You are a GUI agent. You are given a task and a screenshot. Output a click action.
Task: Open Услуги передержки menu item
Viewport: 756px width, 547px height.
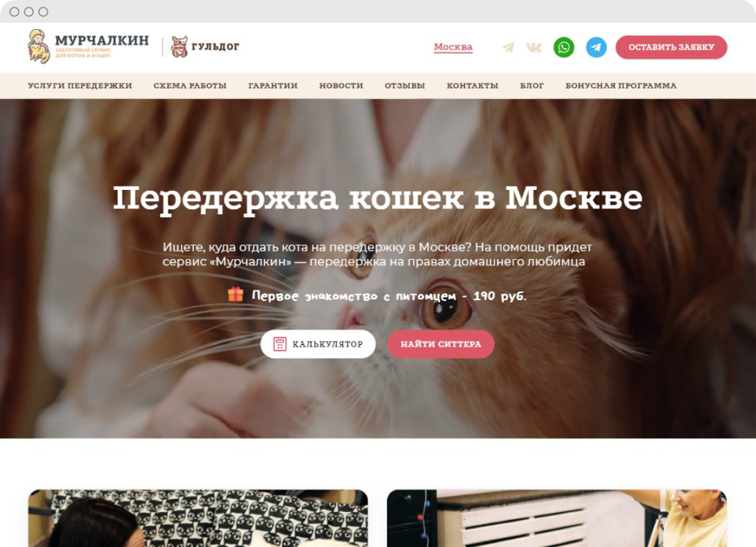click(80, 86)
